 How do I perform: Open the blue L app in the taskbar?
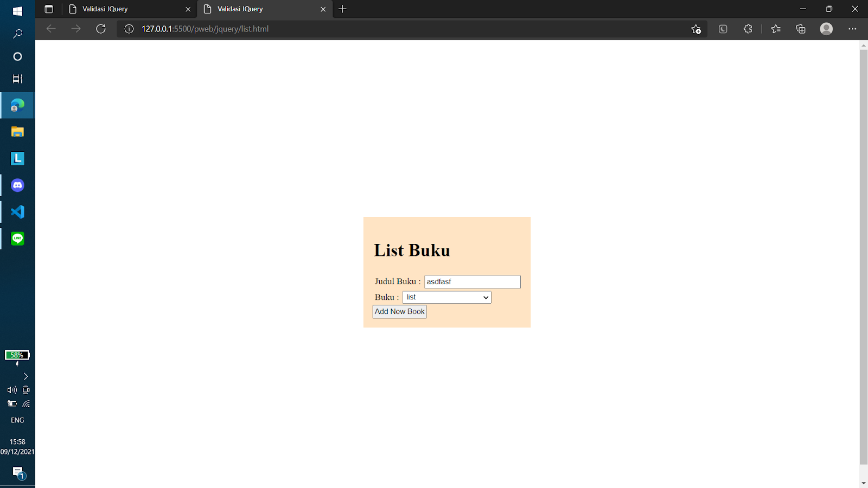[x=17, y=158]
